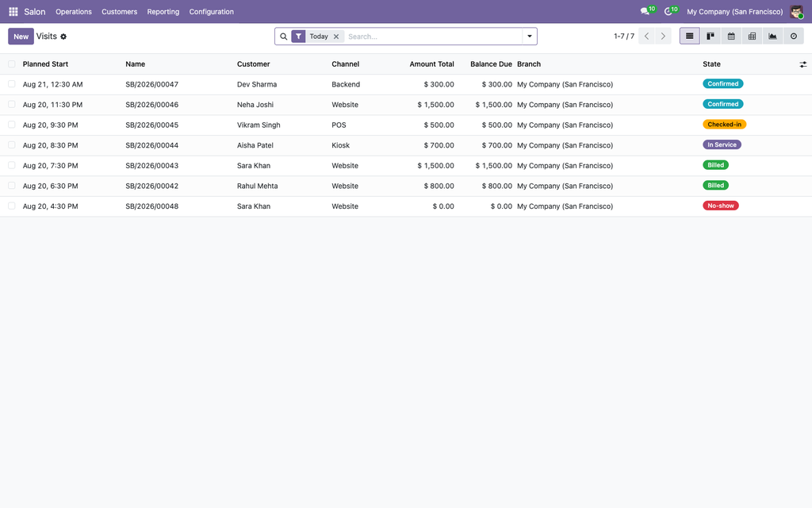Click the In Service state badge

click(x=722, y=144)
